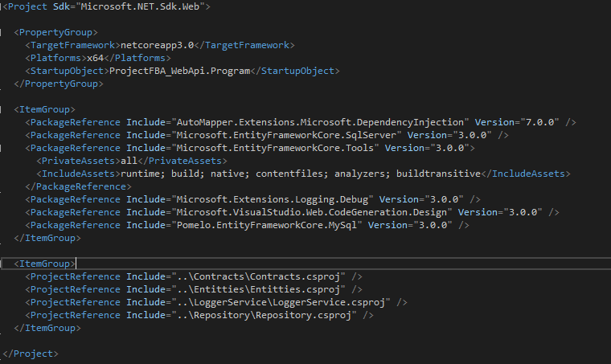This screenshot has height=364, width=611.
Task: Click the Sdk attribute name in Project tag
Action: (61, 6)
